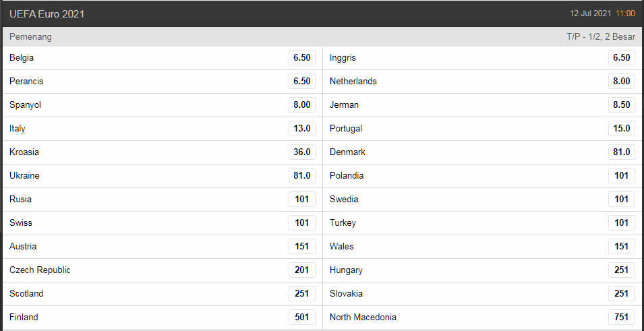Viewport: 644px width, 331px height.
Task: Click Polandia odds 101
Action: point(621,176)
